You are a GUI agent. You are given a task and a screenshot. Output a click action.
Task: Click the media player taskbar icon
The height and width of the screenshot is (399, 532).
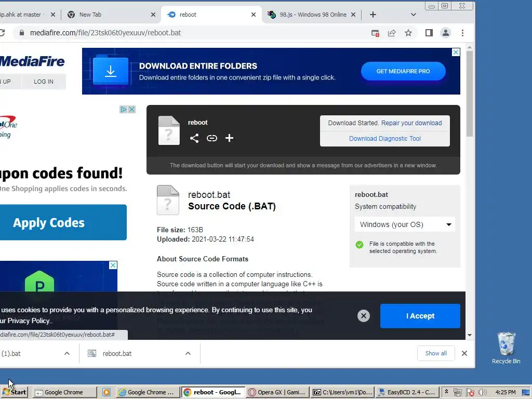pos(106,392)
